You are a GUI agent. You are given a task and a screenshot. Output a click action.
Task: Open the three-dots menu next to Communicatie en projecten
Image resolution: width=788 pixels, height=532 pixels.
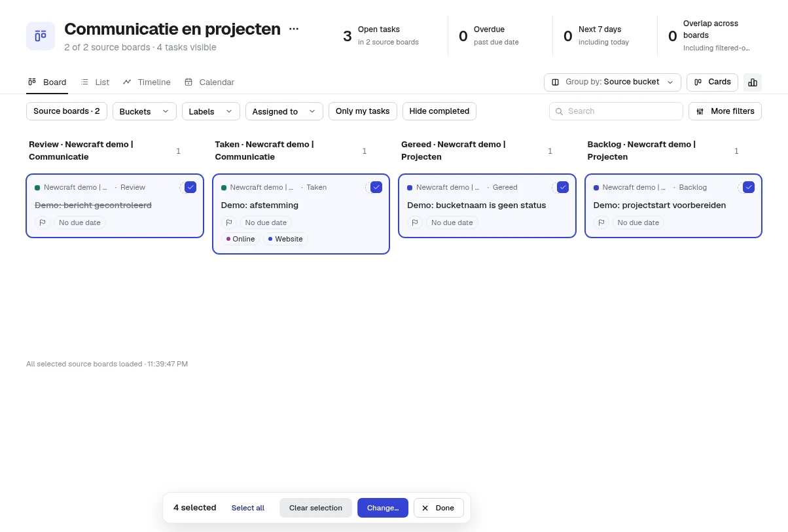coord(294,29)
